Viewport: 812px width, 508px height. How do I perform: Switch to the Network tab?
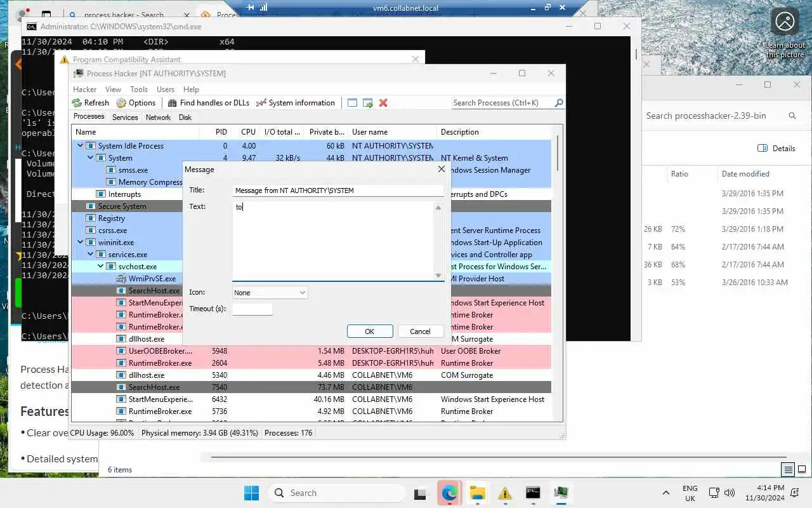(x=158, y=117)
